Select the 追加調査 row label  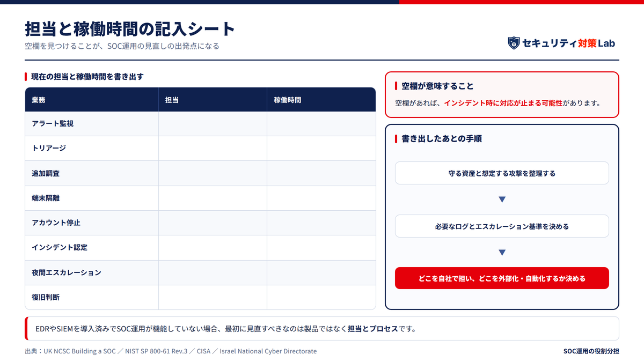pyautogui.click(x=46, y=173)
